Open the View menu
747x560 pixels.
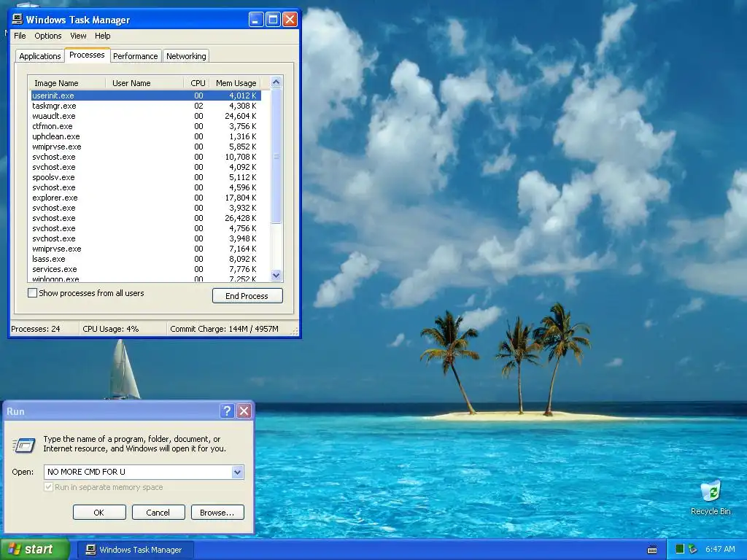click(x=78, y=36)
